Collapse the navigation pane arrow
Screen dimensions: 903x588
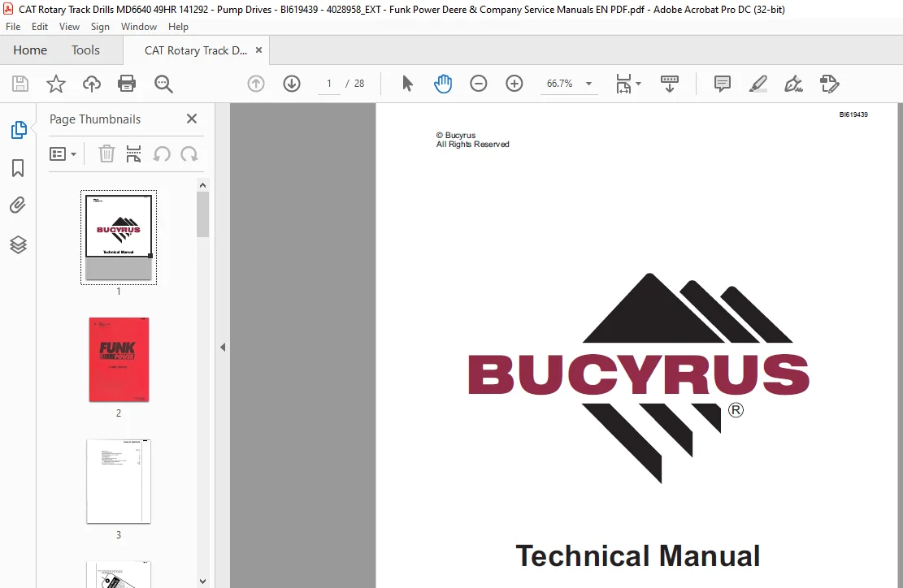tap(223, 347)
